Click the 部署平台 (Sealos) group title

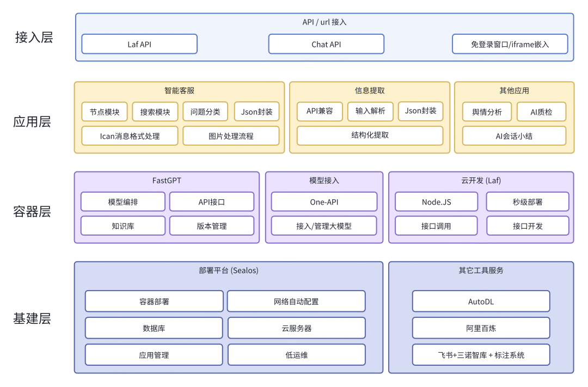click(x=229, y=271)
